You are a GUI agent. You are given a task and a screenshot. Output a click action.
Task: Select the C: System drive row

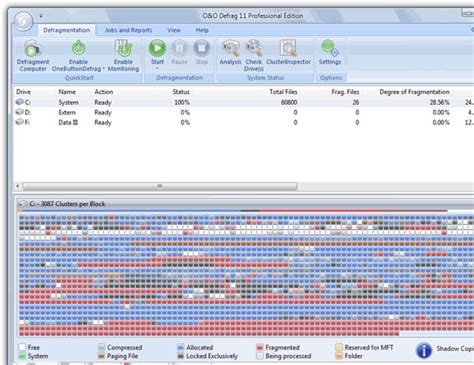(x=243, y=102)
